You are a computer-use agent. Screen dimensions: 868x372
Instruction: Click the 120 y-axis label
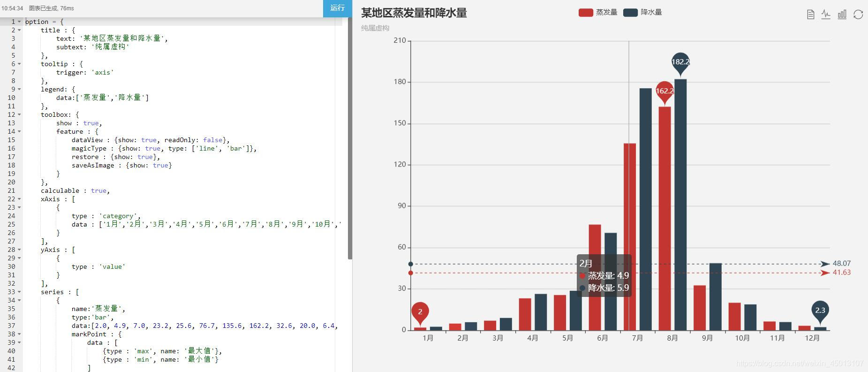coord(400,165)
